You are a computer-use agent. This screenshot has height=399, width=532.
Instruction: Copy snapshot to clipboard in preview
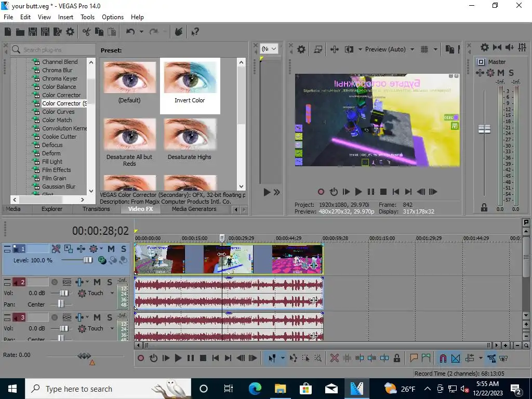[x=449, y=49]
